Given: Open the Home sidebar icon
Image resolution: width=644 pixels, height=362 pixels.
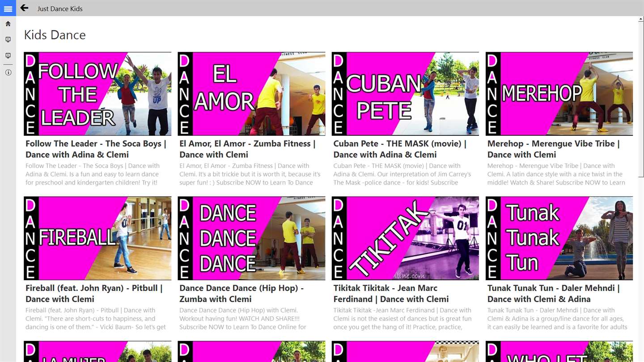Looking at the screenshot, I should click(8, 24).
